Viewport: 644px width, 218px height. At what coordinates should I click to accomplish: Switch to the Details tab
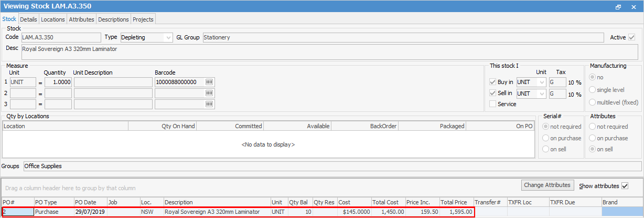[x=28, y=19]
